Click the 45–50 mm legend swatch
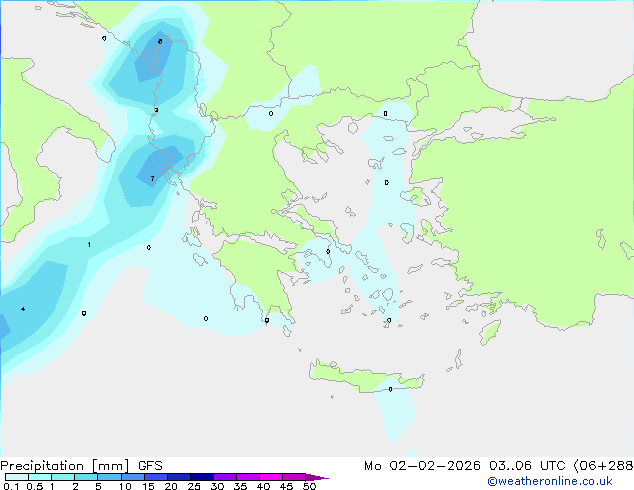The height and width of the screenshot is (490, 634). [294, 477]
